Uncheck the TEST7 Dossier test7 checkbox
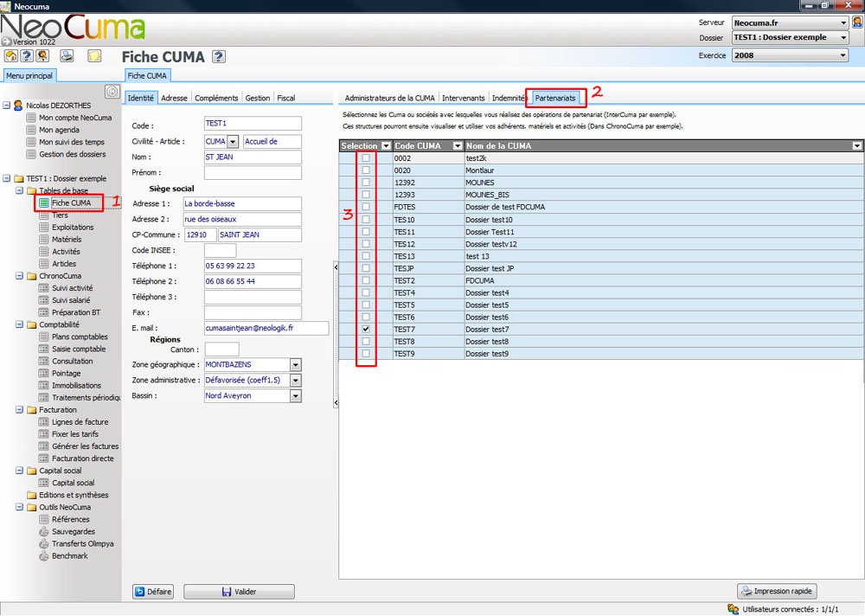 [x=366, y=329]
